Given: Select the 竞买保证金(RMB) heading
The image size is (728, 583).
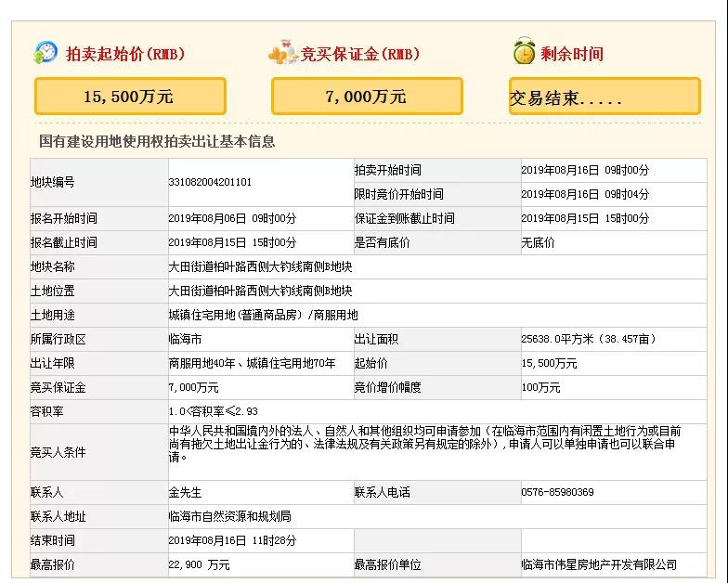Looking at the screenshot, I should [x=360, y=55].
